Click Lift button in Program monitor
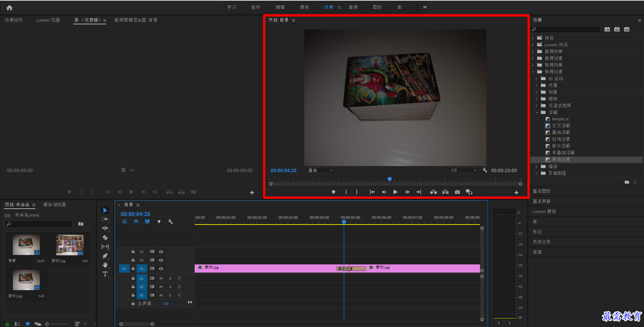This screenshot has height=327, width=644. pos(433,192)
